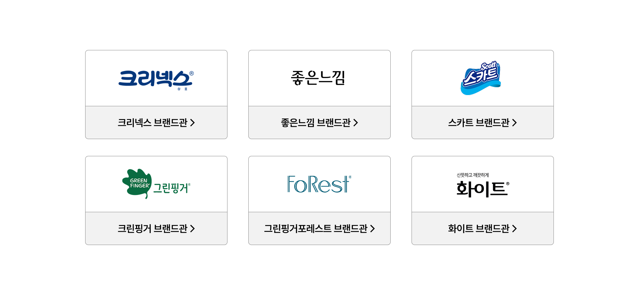Open 그린핑거포레스트 브랜드관 link
Image resolution: width=644 pixels, height=295 pixels.
[315, 228]
